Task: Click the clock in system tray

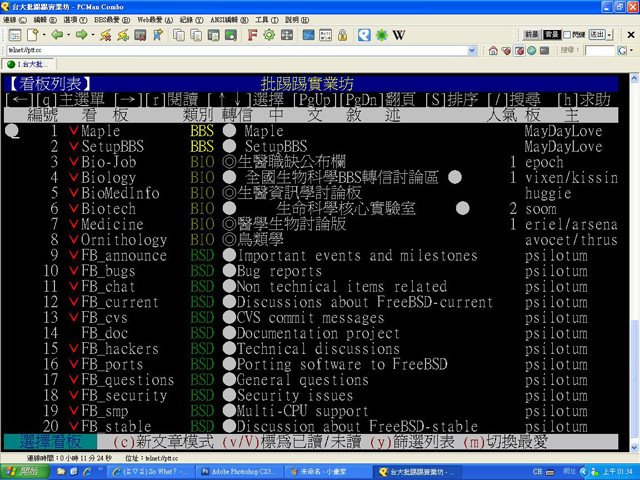Action: point(618,472)
